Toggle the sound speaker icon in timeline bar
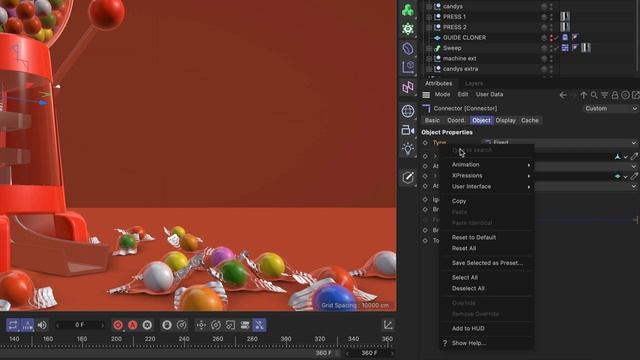640x360 pixels. coord(42,325)
